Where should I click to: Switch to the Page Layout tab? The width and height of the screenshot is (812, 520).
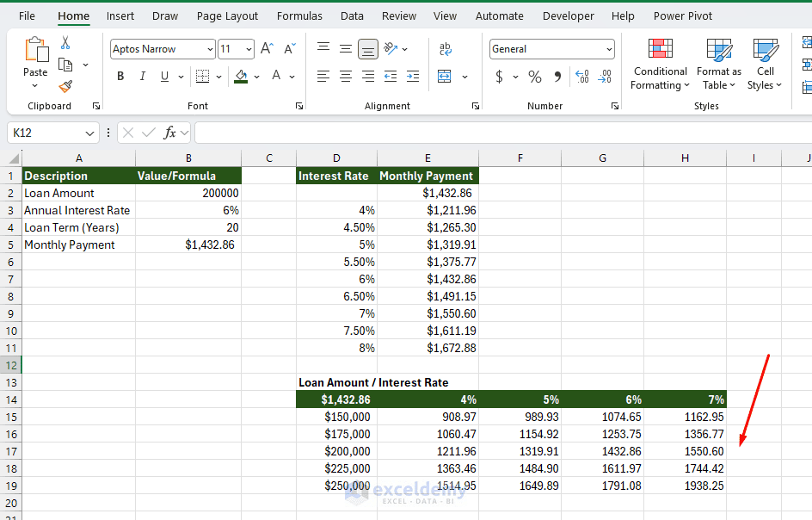pos(227,16)
